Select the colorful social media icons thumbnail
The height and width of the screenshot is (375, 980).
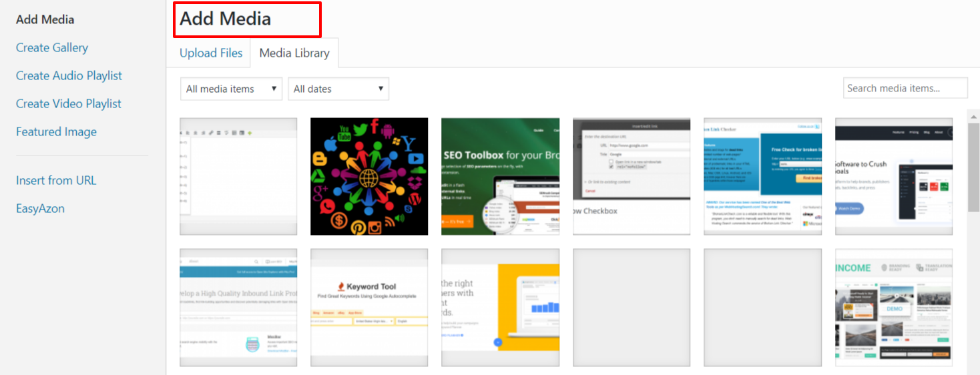[x=369, y=176]
